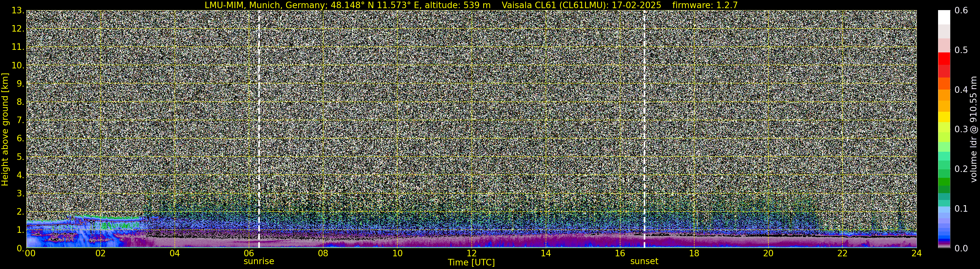This screenshot has height=269, width=980.
Task: Click the colorbar tick label '0.2'
Action: 961,169
